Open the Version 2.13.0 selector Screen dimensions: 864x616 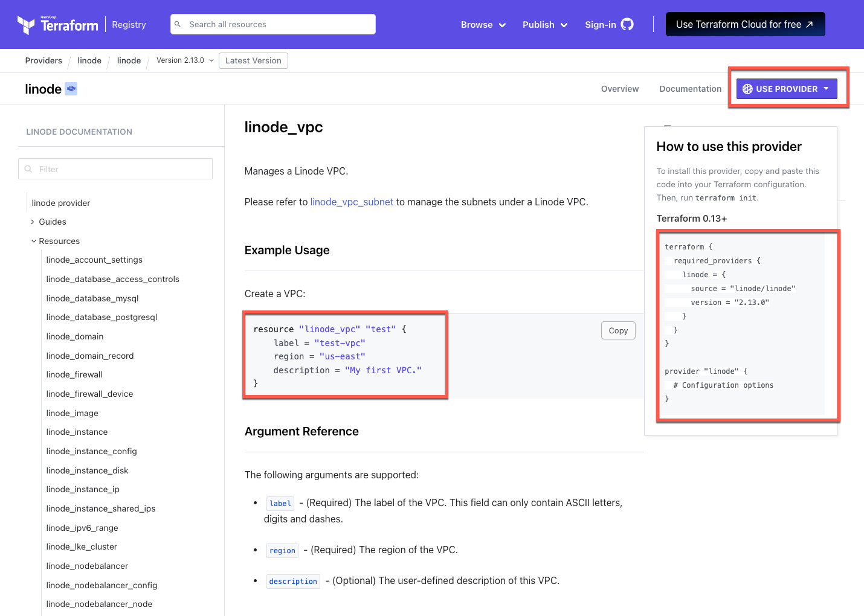pos(185,60)
